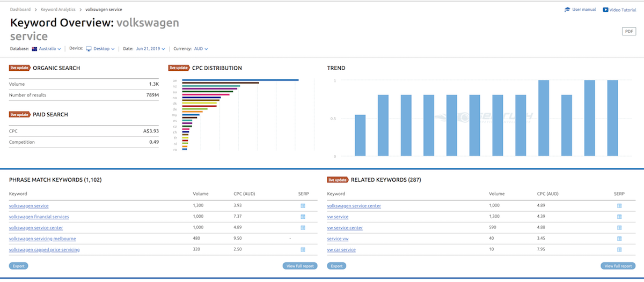Open SERP icon for service vw row
This screenshot has width=644, height=282.
pyautogui.click(x=619, y=239)
